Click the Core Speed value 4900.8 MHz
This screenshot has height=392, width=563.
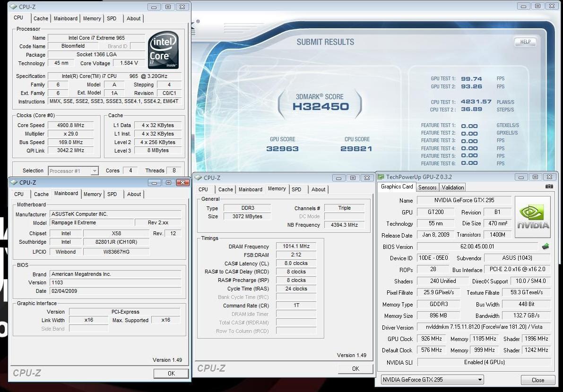click(71, 125)
